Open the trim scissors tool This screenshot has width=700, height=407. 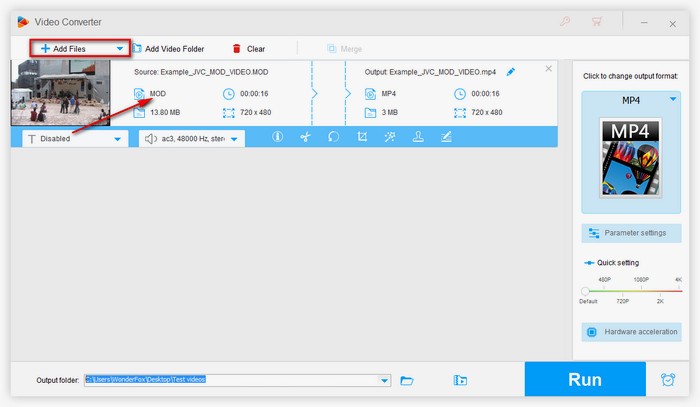(x=305, y=137)
